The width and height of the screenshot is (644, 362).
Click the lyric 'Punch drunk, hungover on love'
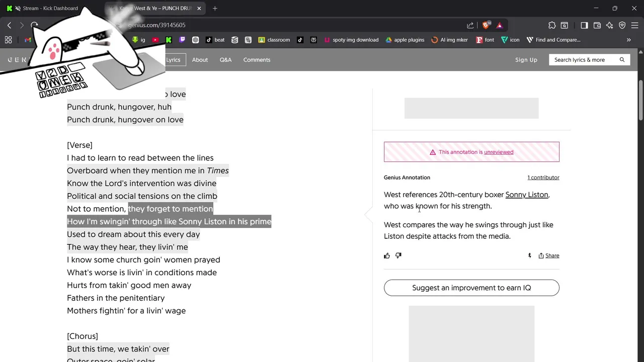[125, 120]
